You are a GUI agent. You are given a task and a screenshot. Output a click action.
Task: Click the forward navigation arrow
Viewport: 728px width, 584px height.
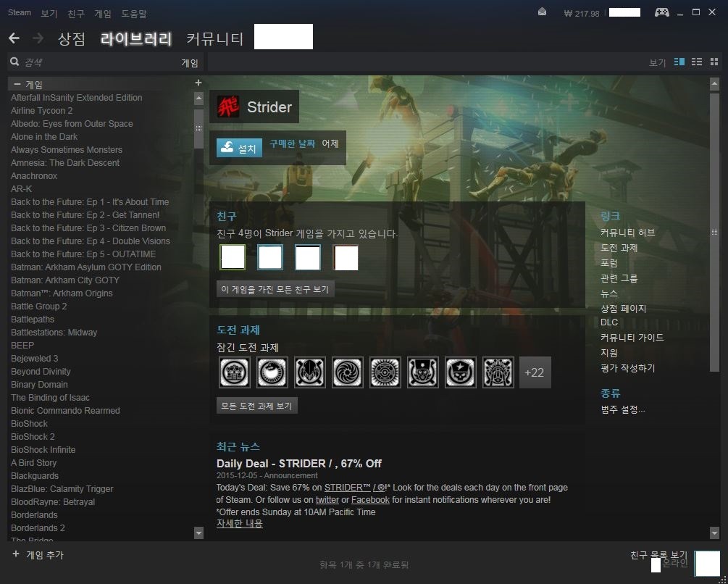38,38
